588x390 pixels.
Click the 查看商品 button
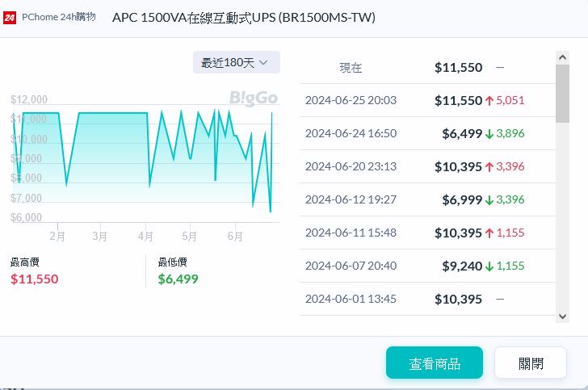434,363
